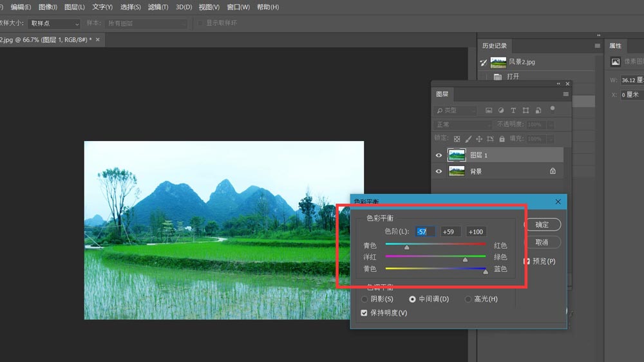This screenshot has width=644, height=362.
Task: Click the 图层 1 layer thumbnail
Action: coord(457,155)
